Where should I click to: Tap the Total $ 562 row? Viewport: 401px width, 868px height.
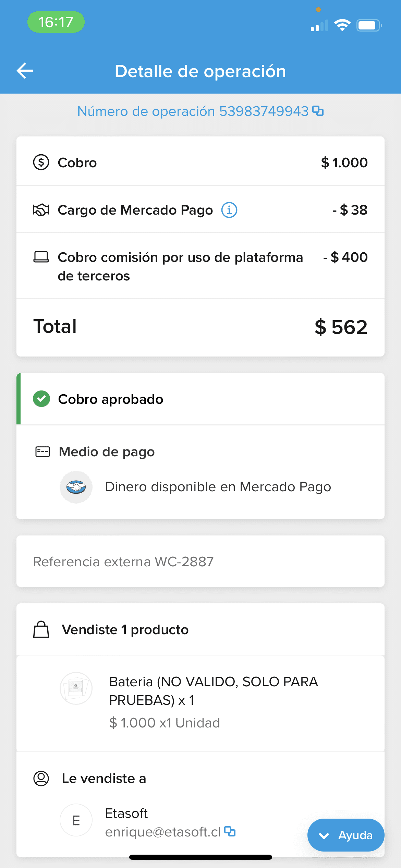click(x=200, y=327)
